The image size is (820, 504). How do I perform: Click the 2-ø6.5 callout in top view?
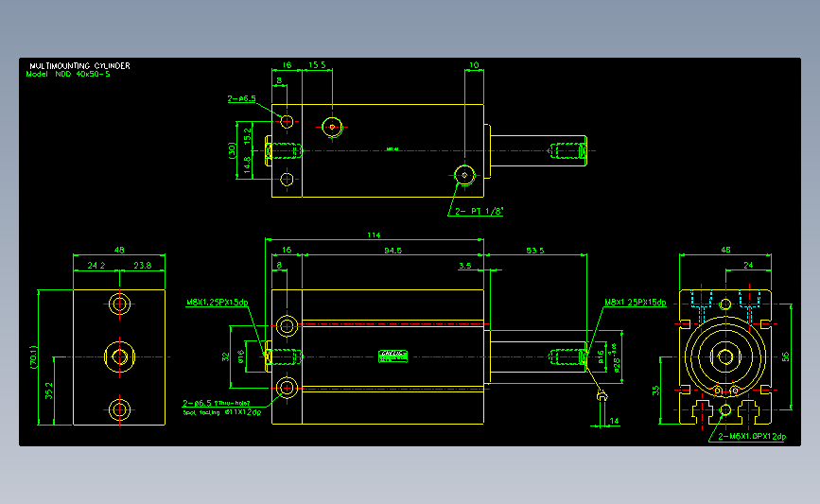(241, 98)
